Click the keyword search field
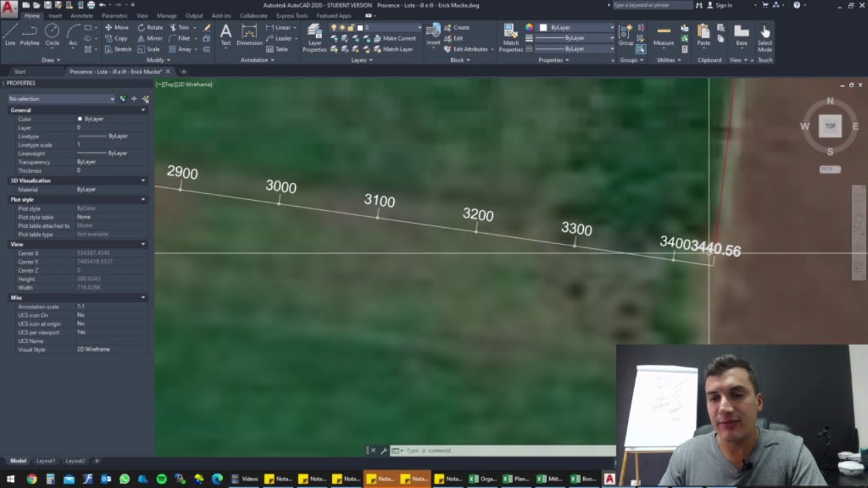 (x=652, y=5)
